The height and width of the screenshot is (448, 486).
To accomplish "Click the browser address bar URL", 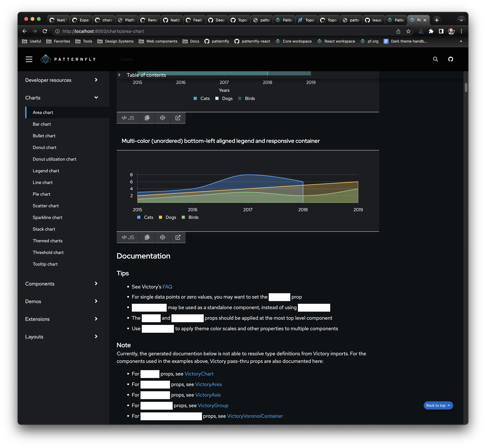I will [103, 31].
